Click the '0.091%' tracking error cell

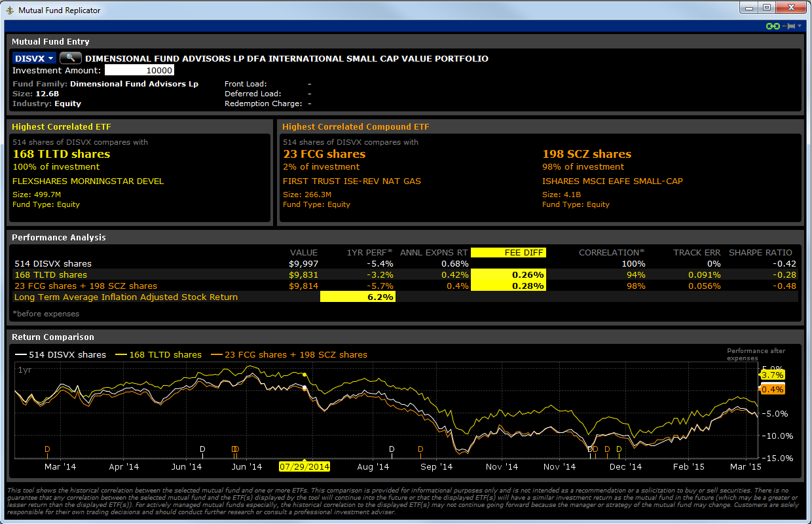704,275
